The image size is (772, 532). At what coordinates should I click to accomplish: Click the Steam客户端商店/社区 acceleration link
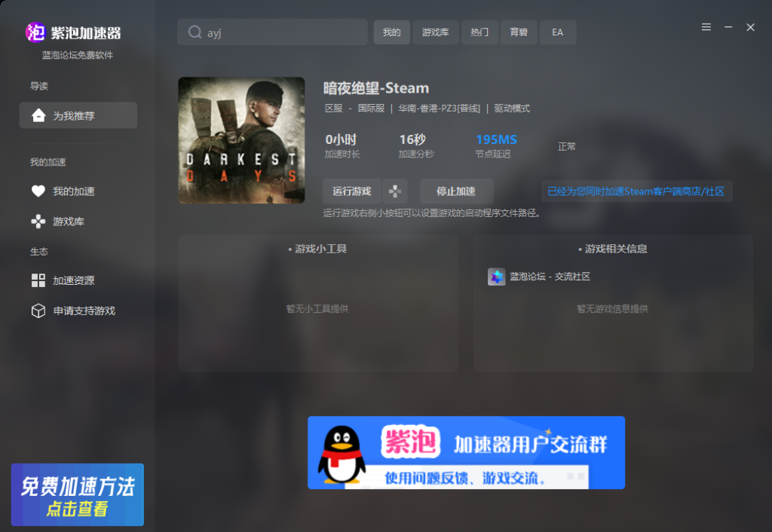[x=636, y=191]
